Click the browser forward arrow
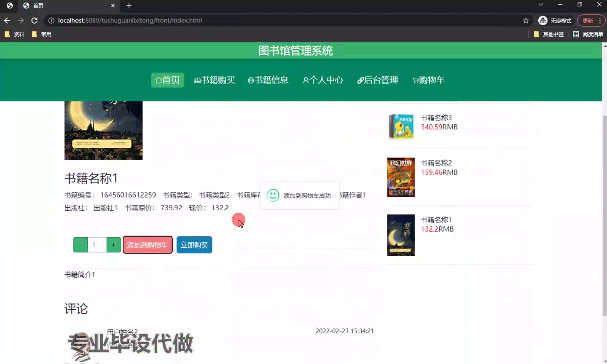This screenshot has width=607, height=364. pos(21,20)
